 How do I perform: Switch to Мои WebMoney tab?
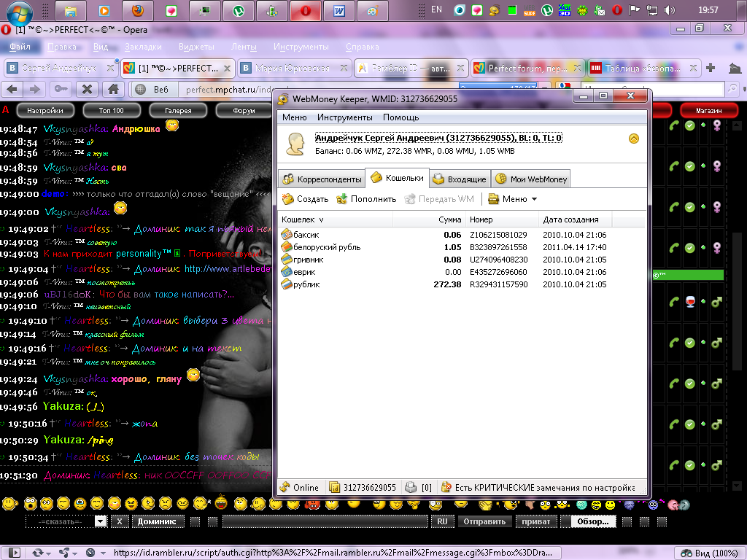531,179
